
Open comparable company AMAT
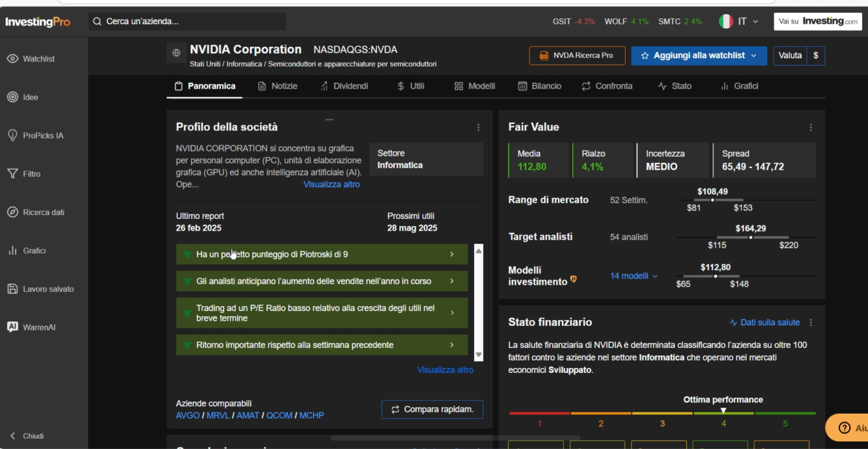248,415
